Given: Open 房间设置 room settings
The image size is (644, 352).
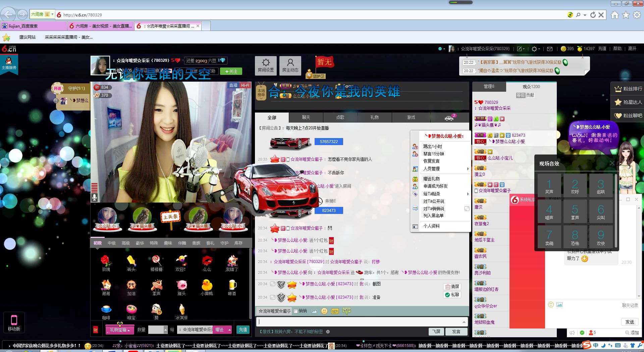Looking at the screenshot, I should click(x=266, y=65).
